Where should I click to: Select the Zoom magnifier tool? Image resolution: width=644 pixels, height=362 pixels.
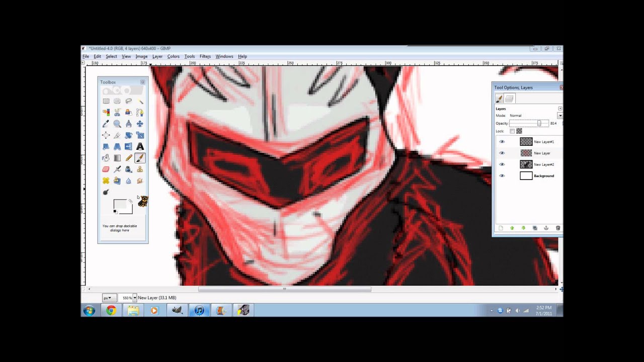(x=117, y=124)
